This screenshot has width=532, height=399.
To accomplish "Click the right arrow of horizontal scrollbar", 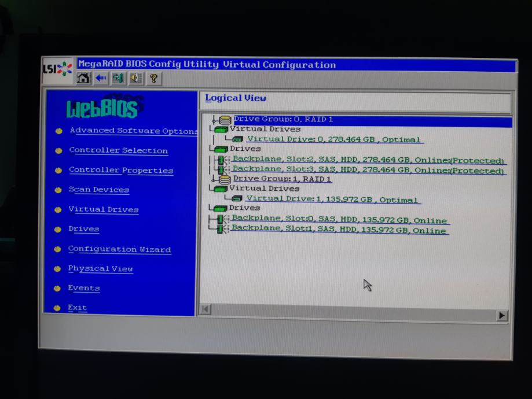I will click(502, 316).
